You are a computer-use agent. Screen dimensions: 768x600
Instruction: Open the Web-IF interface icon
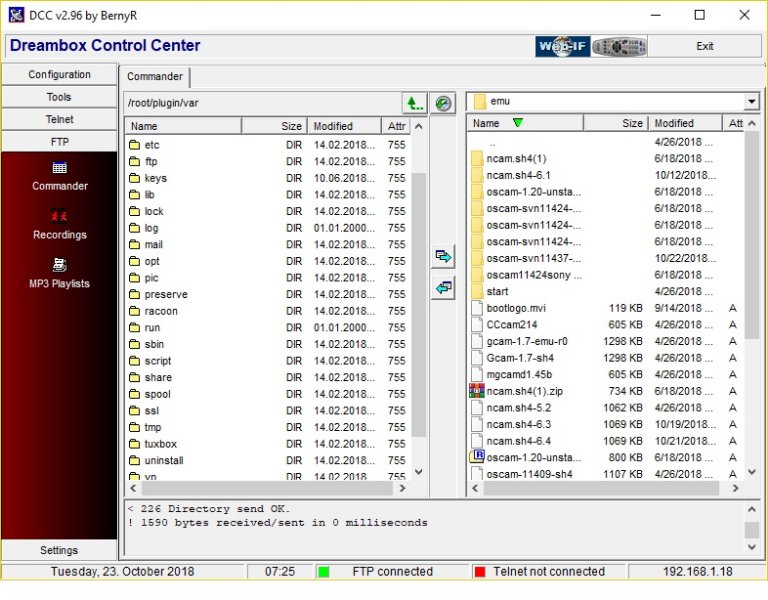(x=562, y=47)
